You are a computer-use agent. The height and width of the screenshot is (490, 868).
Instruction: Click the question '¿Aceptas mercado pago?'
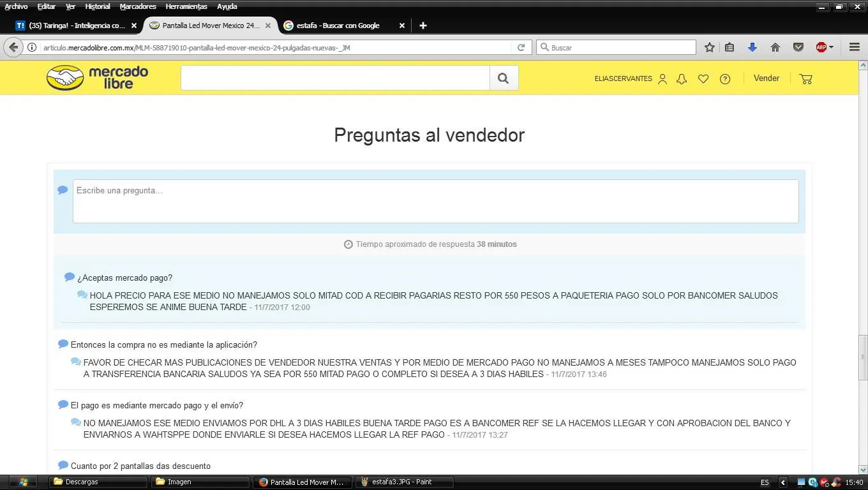click(x=124, y=278)
